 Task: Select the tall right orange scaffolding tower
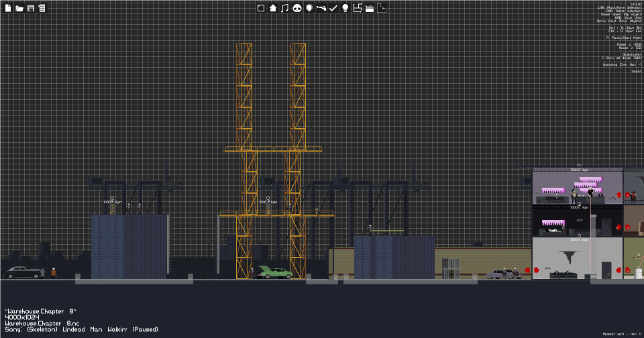(x=298, y=160)
